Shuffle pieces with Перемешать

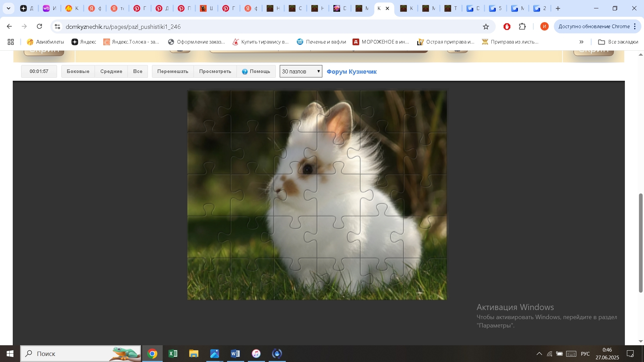click(x=173, y=71)
